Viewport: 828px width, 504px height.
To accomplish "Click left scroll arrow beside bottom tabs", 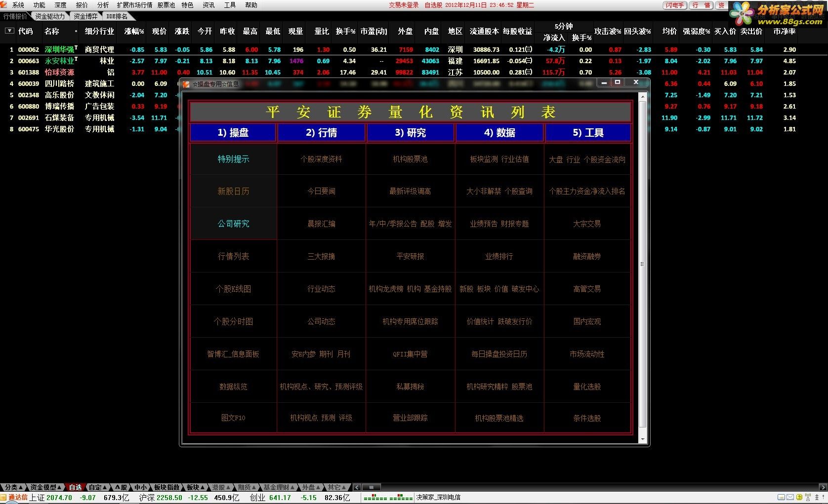I will (357, 487).
